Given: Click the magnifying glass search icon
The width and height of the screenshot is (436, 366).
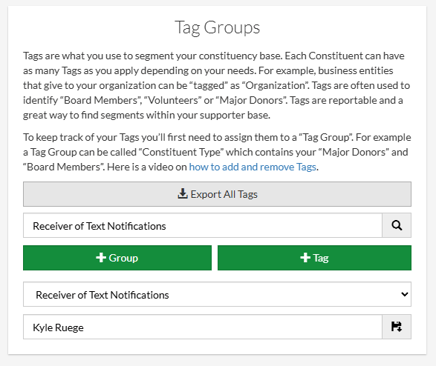Looking at the screenshot, I should (x=397, y=226).
